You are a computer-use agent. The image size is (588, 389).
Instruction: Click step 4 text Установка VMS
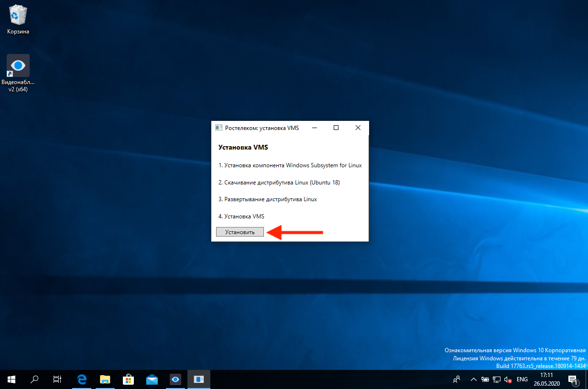[x=241, y=216]
